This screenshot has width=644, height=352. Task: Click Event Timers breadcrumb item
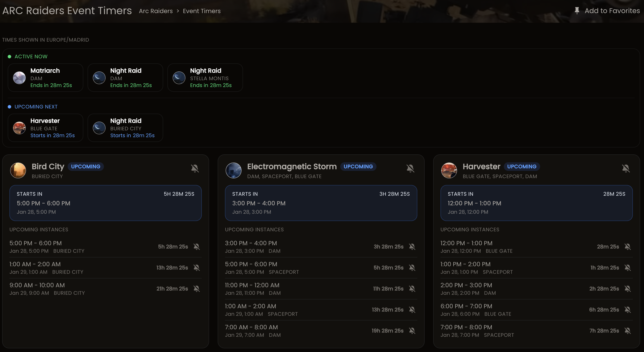202,11
